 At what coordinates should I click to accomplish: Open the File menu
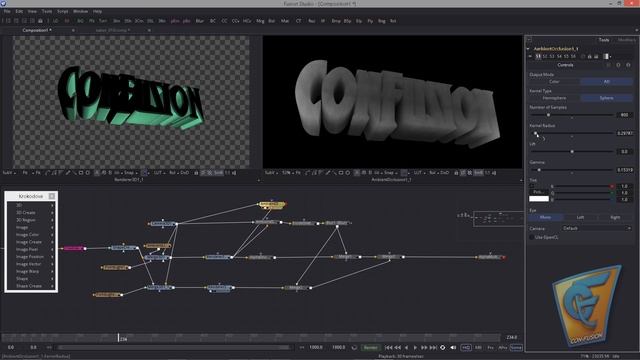point(7,11)
